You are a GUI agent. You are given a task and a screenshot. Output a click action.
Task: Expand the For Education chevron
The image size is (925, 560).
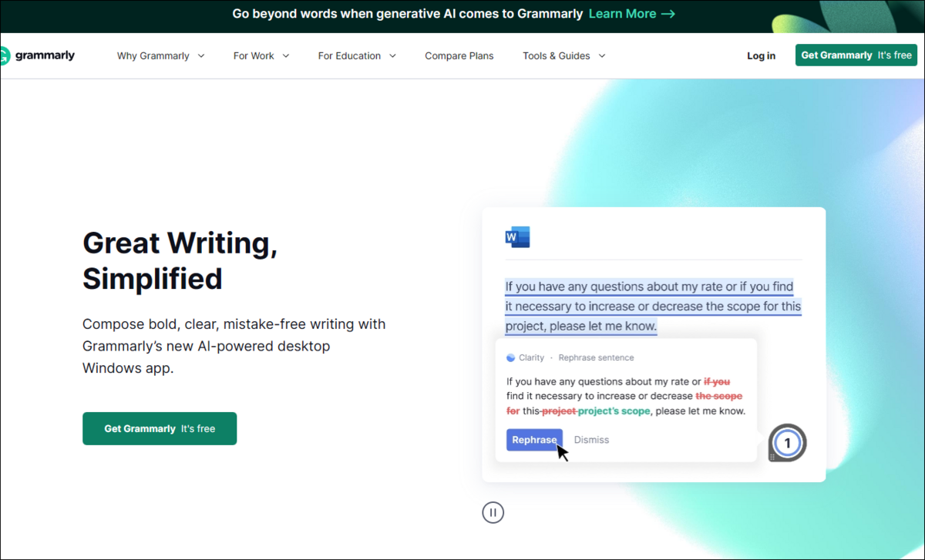[392, 55]
